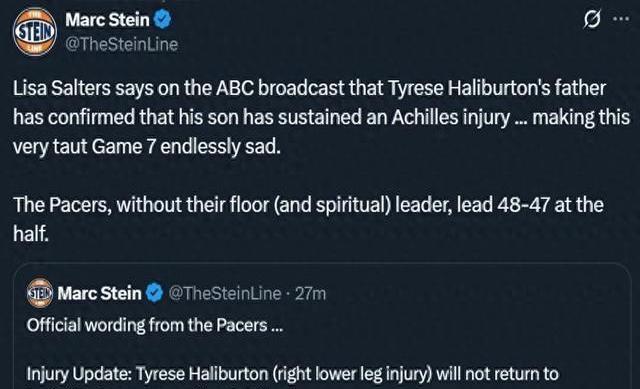Open the Grok slashed-circle icon
640x389 pixels.
tap(592, 19)
